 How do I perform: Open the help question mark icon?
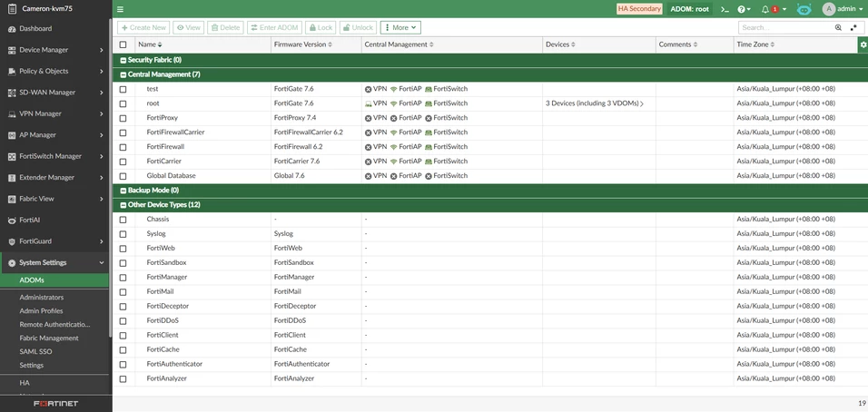(741, 9)
